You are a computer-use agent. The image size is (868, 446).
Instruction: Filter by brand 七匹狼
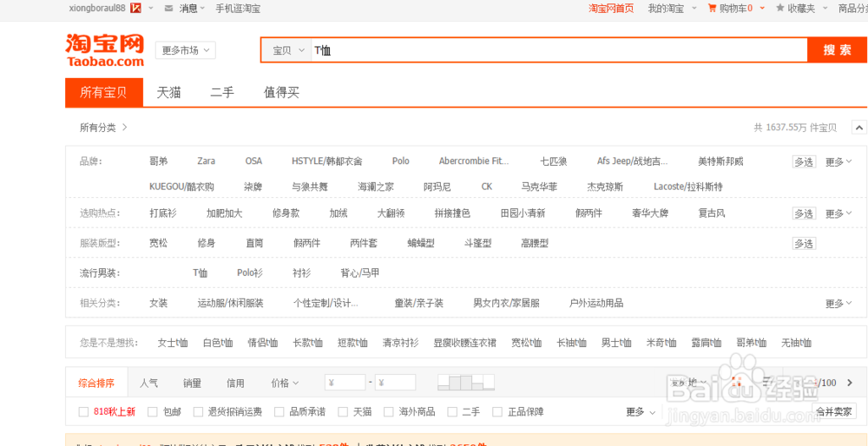point(554,161)
